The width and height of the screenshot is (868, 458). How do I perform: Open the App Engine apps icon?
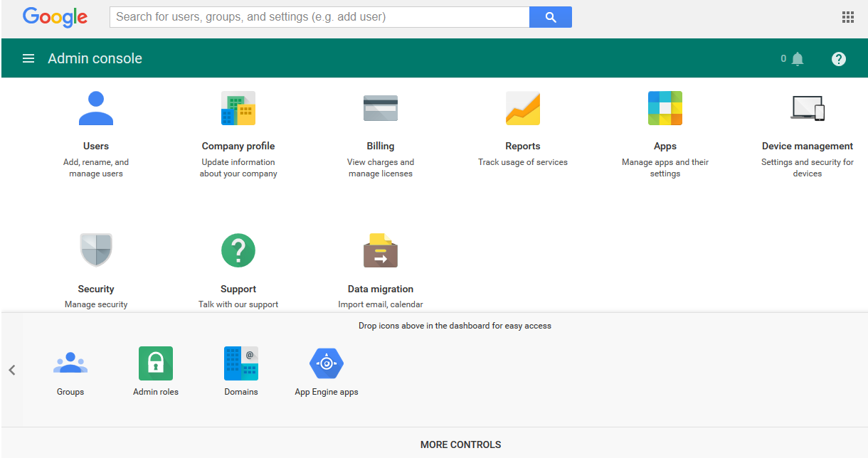327,363
